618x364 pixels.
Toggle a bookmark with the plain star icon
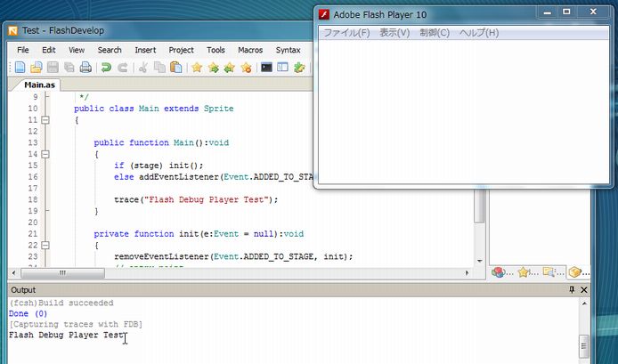point(197,68)
